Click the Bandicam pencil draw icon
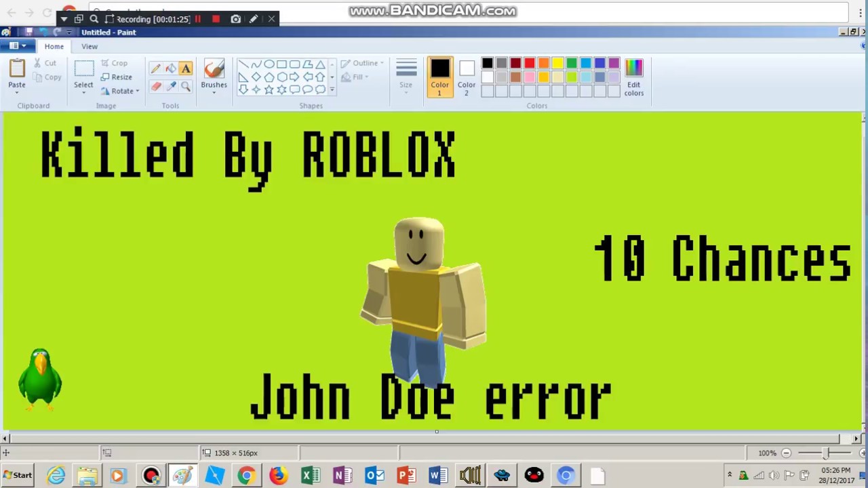Screen dimensions: 868x488 pyautogui.click(x=253, y=19)
